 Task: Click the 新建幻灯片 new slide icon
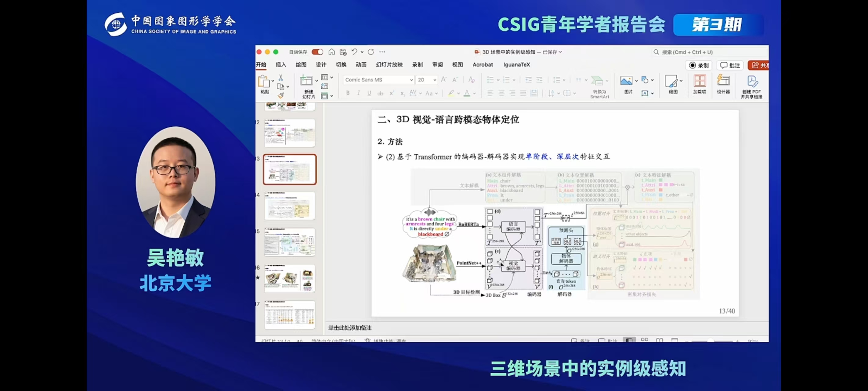[x=306, y=80]
